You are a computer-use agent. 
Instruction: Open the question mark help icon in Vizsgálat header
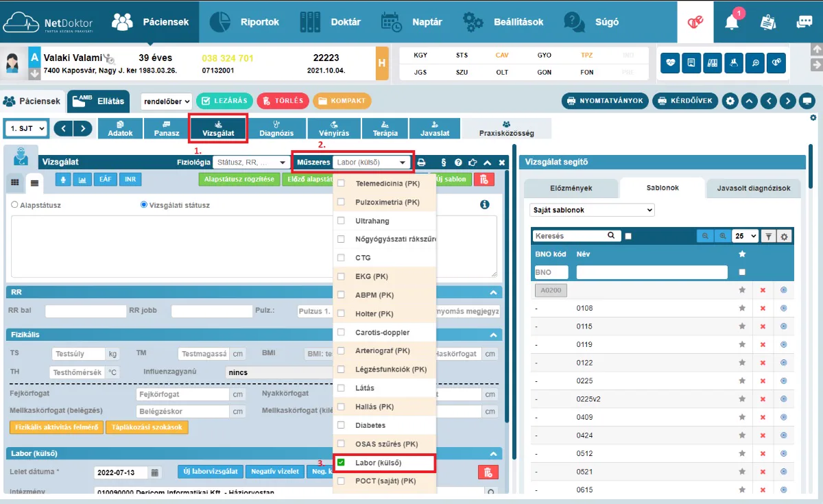[458, 163]
